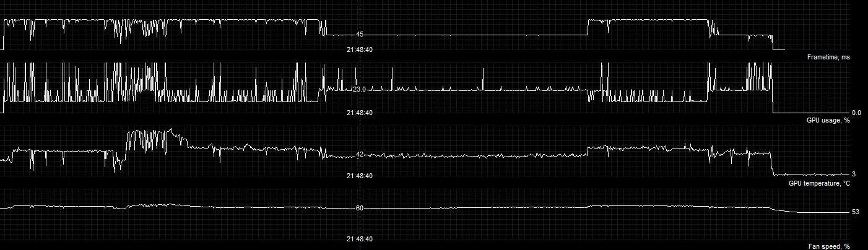
Task: Click the 21:48:40 timestamp under the Frametime graph
Action: pyautogui.click(x=360, y=50)
